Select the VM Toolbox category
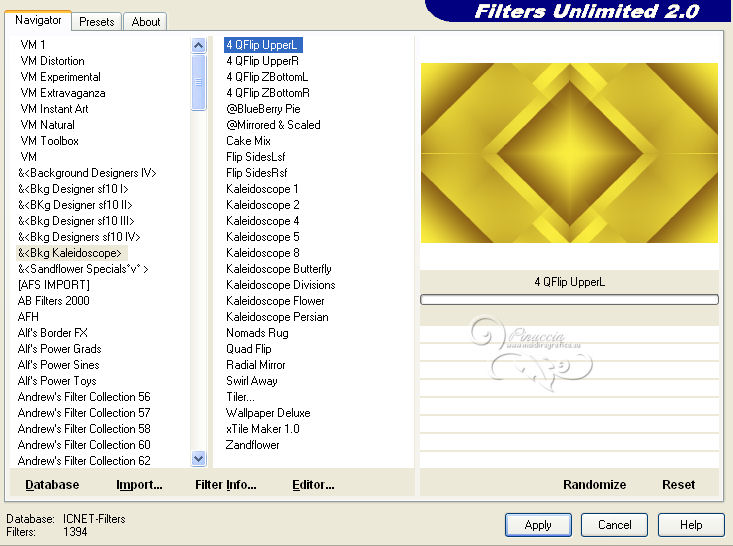The width and height of the screenshot is (733, 546). tap(50, 141)
